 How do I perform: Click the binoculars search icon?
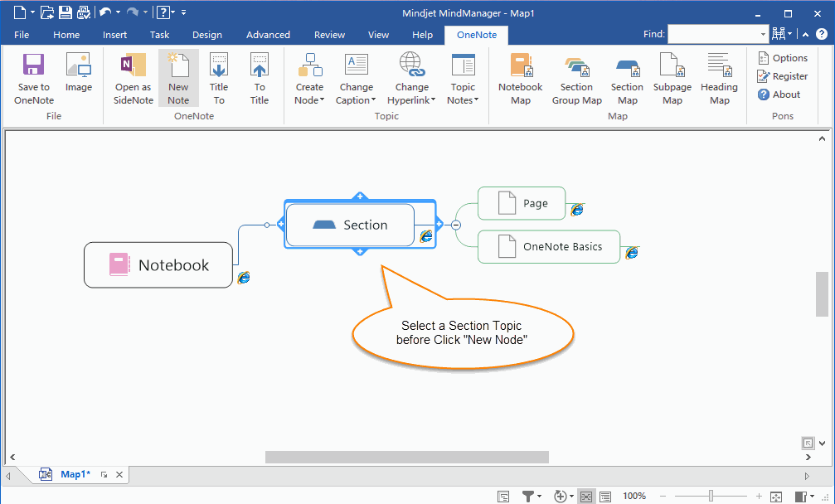779,34
